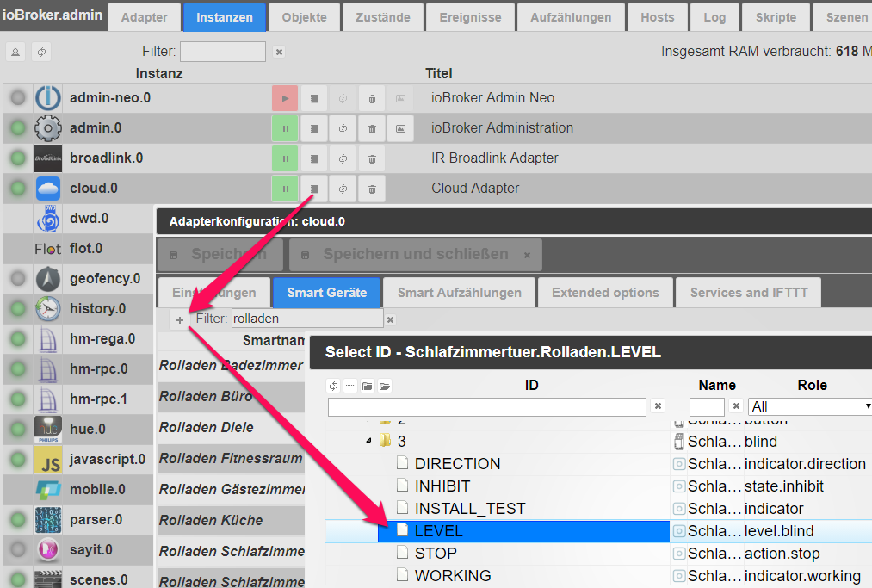872x588 pixels.
Task: Clear the 'rolladen' filter text
Action: coord(391,320)
